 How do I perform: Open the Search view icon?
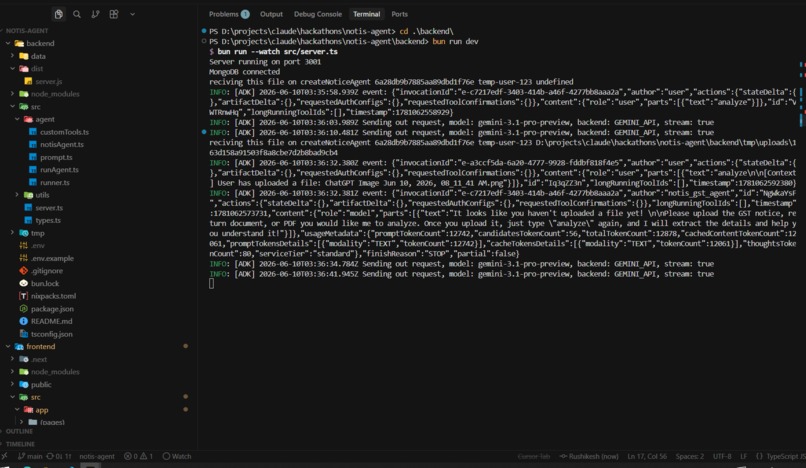[77, 14]
